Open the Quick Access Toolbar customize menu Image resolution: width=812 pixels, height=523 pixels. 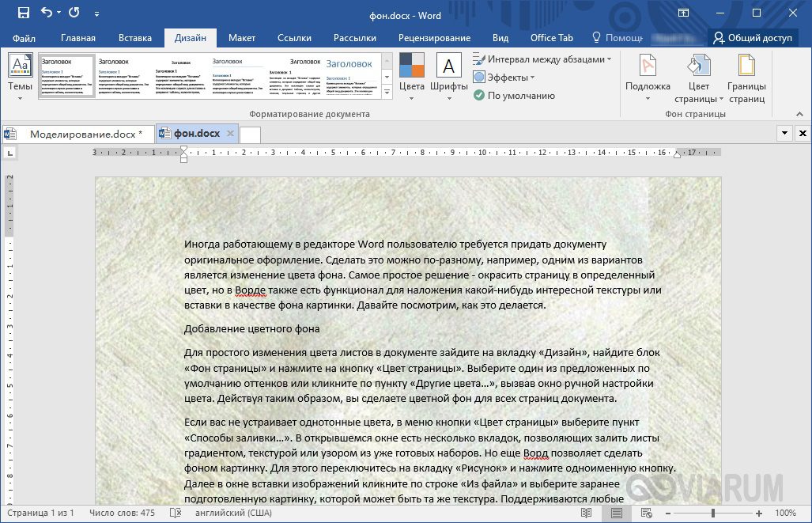96,13
